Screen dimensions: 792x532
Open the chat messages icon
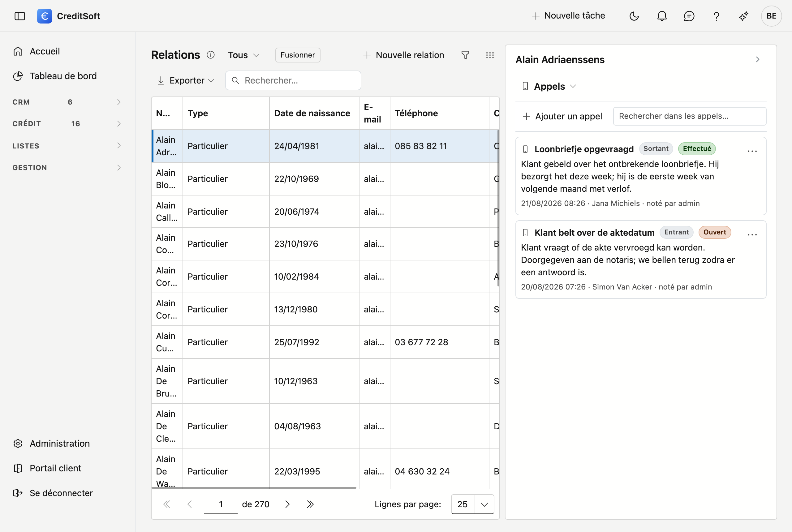coord(689,16)
